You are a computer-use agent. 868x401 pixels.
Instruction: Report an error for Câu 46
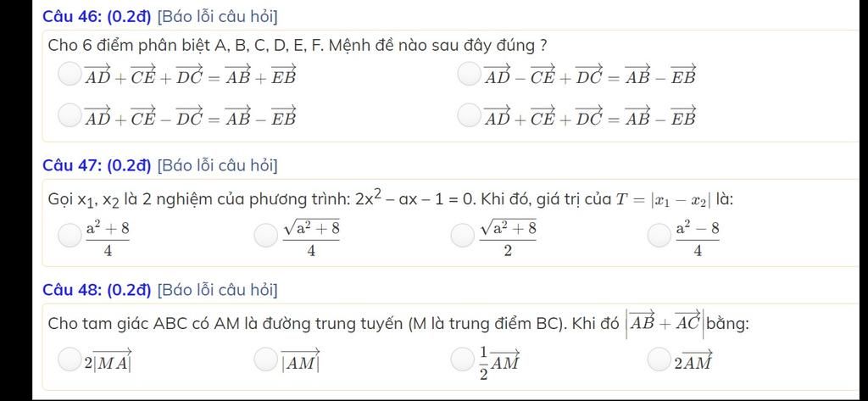(x=218, y=17)
